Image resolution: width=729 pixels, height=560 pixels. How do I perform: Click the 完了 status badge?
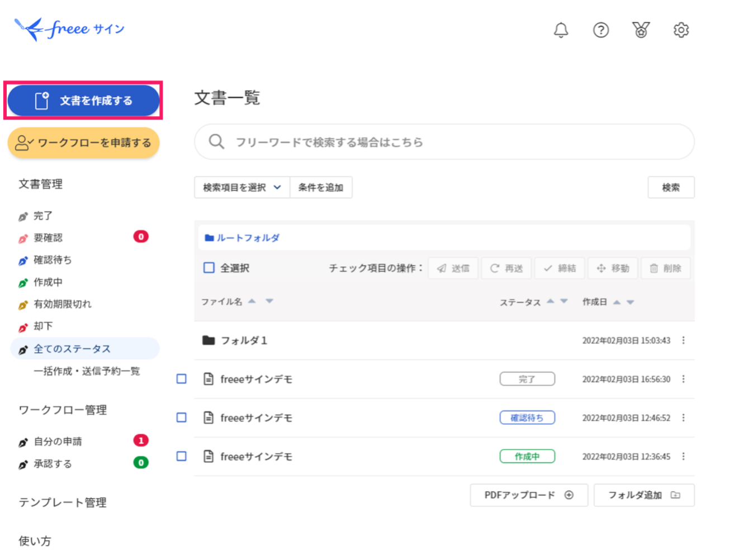527,379
